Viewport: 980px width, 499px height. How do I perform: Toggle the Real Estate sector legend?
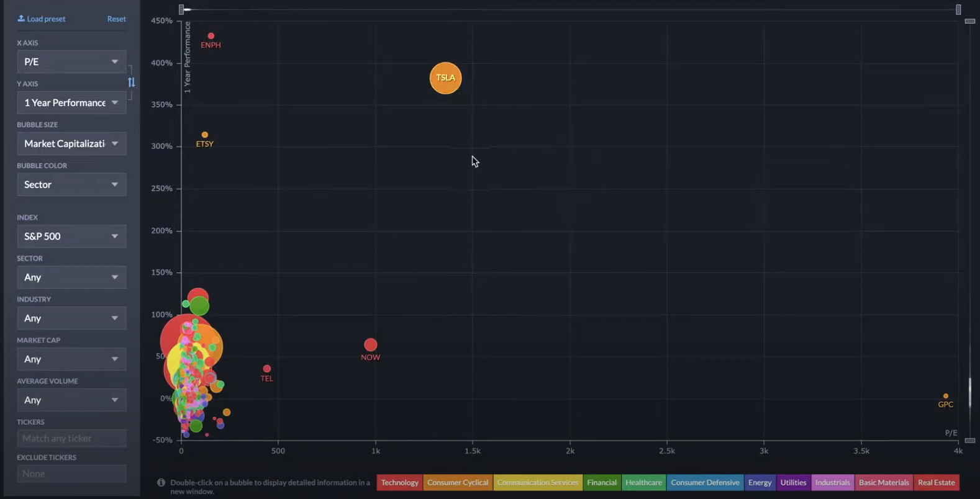click(937, 482)
